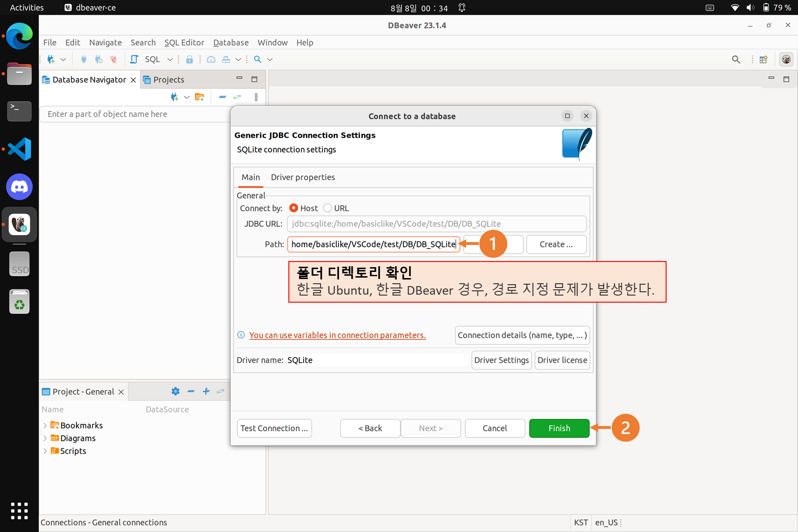Click KST timezone in status bar
Screen dimensions: 798x532
[581, 523]
